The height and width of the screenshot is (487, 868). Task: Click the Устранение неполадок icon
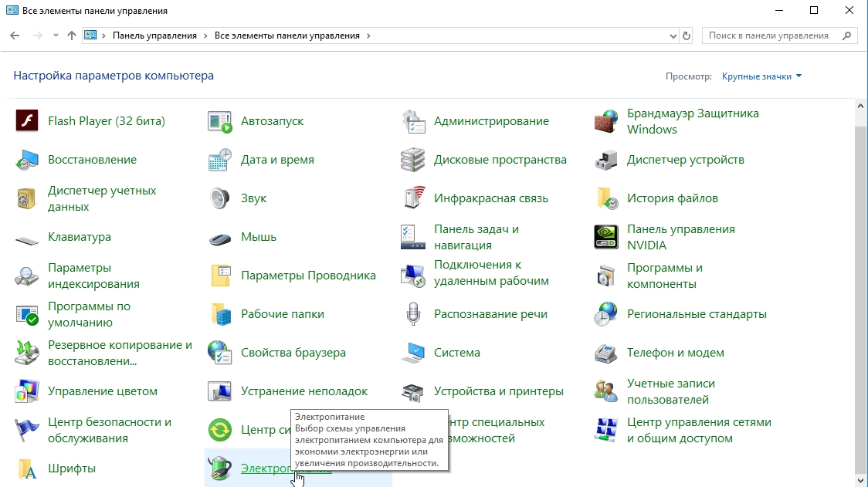(220, 391)
